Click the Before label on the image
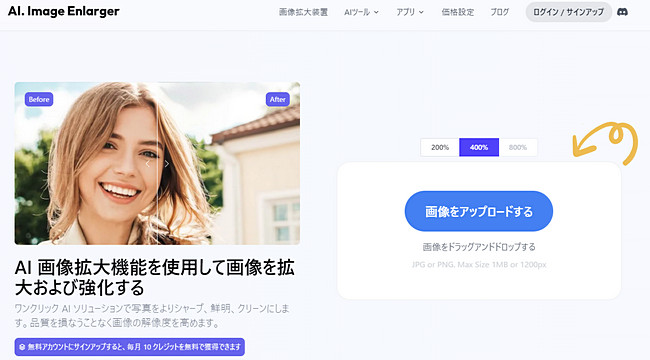 [x=39, y=99]
